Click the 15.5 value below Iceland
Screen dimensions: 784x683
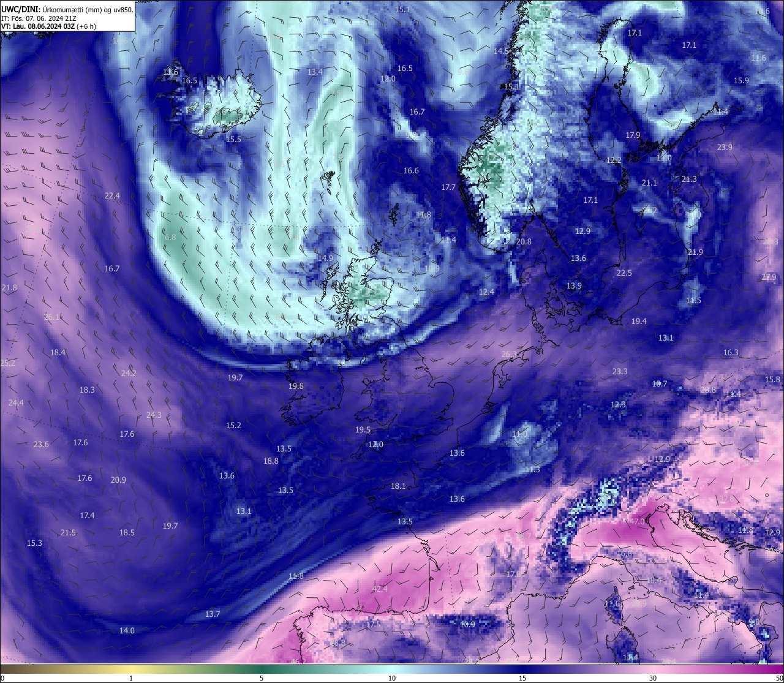[233, 140]
